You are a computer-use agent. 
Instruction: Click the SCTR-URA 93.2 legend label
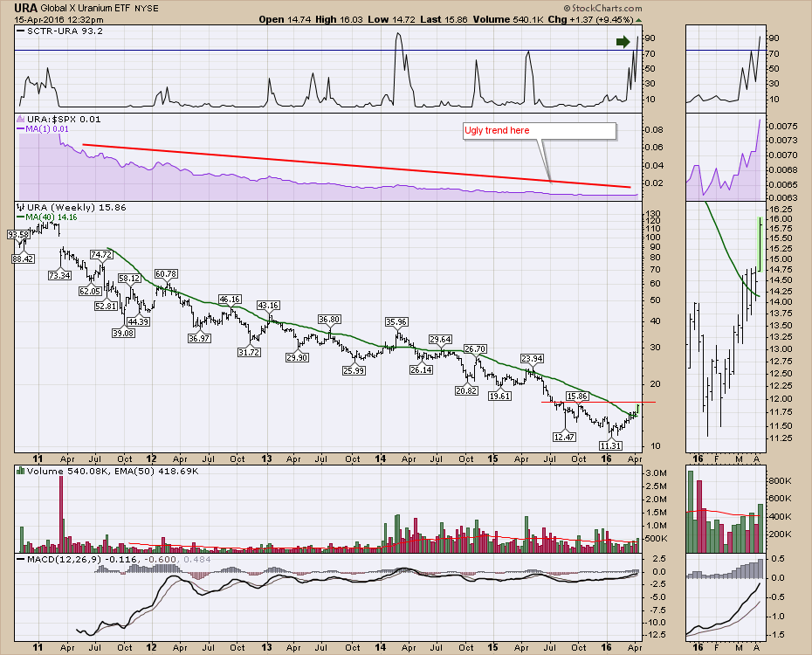click(65, 31)
